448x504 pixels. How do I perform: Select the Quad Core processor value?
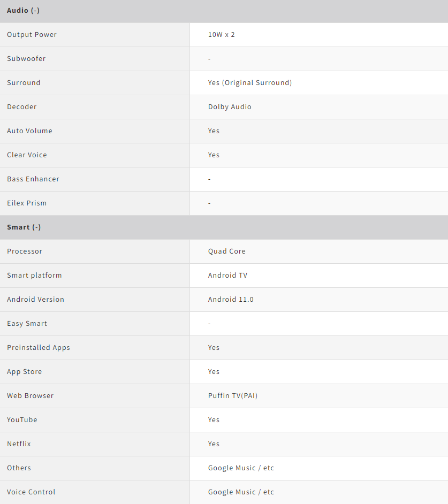click(x=226, y=251)
